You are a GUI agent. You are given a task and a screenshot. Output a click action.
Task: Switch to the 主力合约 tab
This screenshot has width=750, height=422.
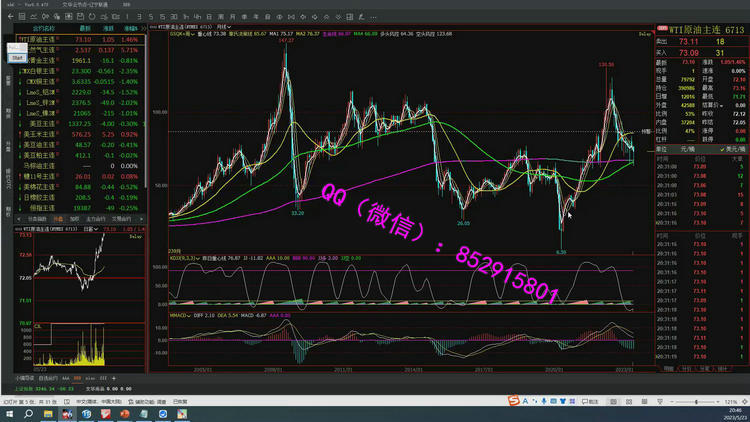tap(97, 218)
